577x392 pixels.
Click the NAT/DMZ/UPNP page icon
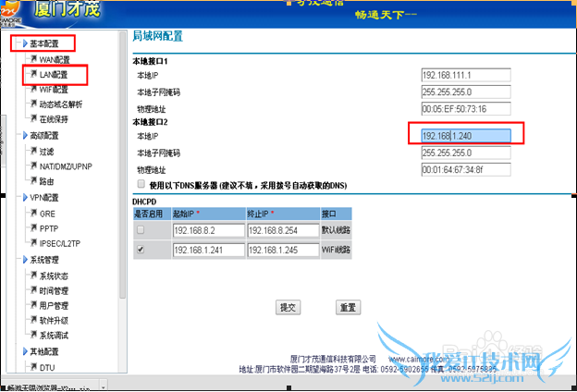coord(33,165)
